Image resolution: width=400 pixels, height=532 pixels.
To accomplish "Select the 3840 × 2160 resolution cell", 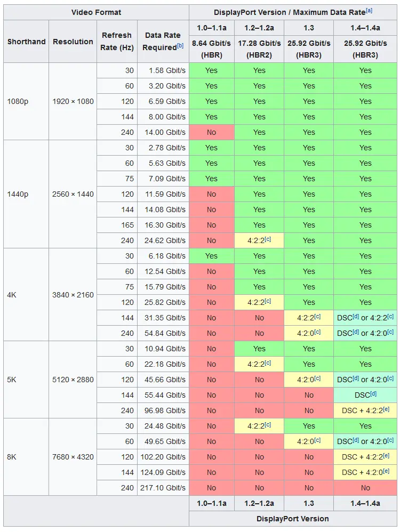I will 73,294.
